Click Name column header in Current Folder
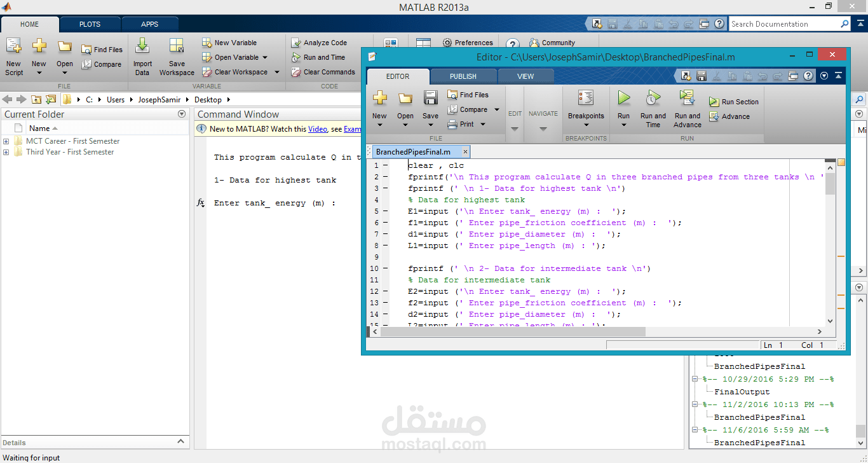The image size is (868, 463). tap(39, 128)
